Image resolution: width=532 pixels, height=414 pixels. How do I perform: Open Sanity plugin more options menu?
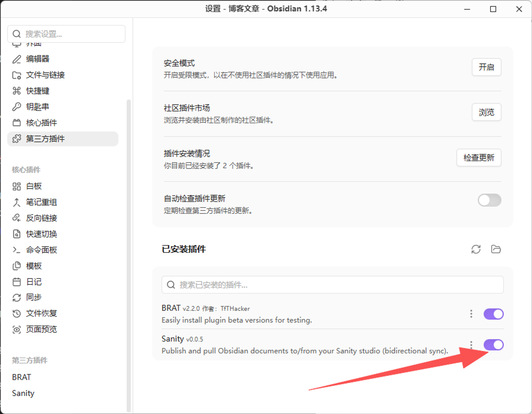point(471,344)
